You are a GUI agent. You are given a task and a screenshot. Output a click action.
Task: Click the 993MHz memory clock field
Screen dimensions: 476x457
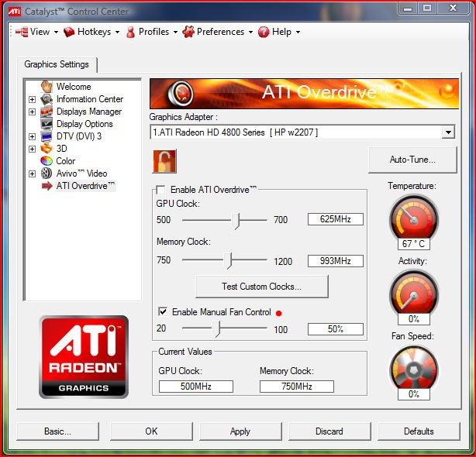point(336,261)
